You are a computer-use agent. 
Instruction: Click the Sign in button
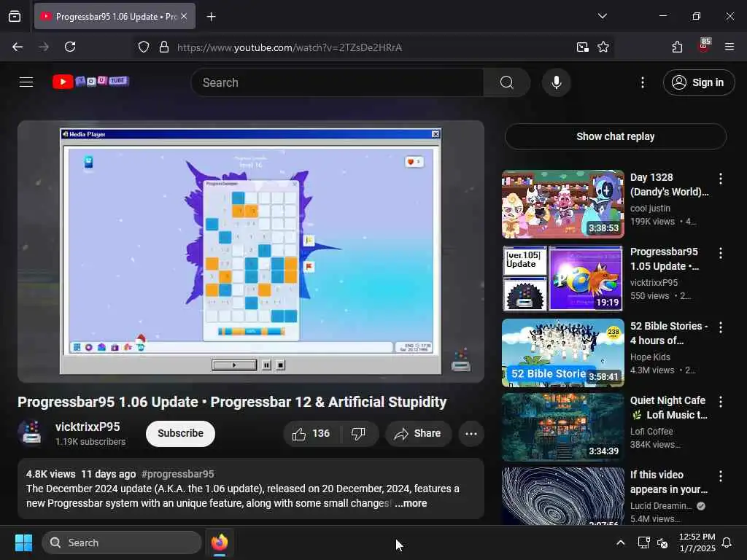coord(699,82)
